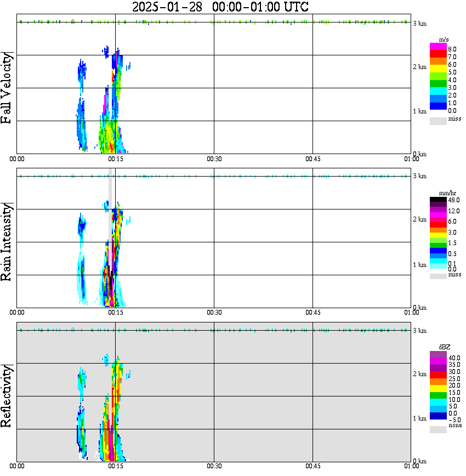Screen dimensions: 466x476
Task: Click the dBZ unit label of the reflectivity legend
Action: pos(444,347)
